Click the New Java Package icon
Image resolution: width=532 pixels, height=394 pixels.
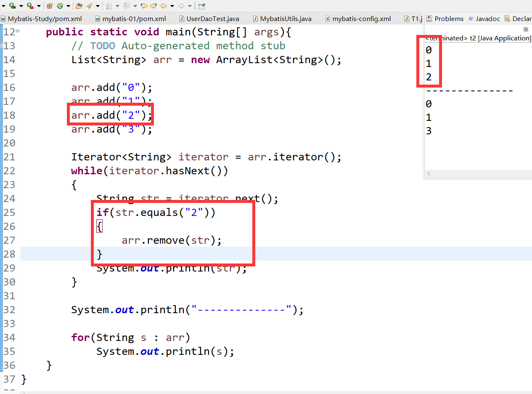point(50,6)
